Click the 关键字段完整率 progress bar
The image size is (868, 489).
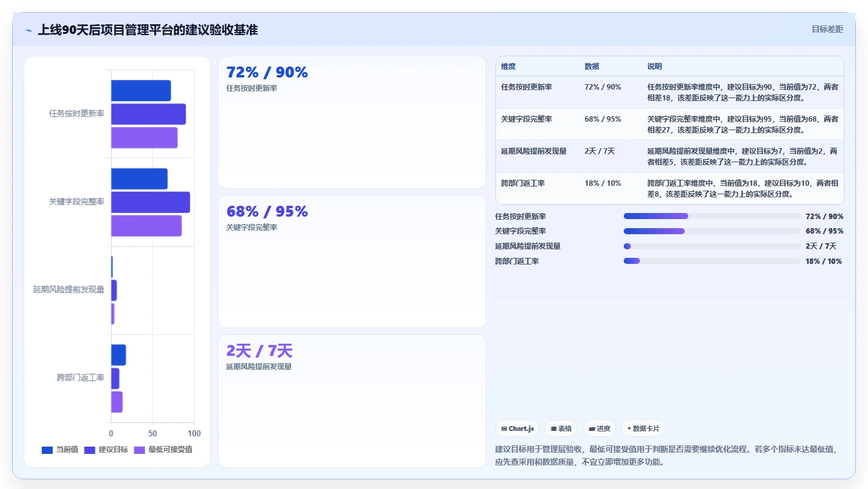(712, 231)
